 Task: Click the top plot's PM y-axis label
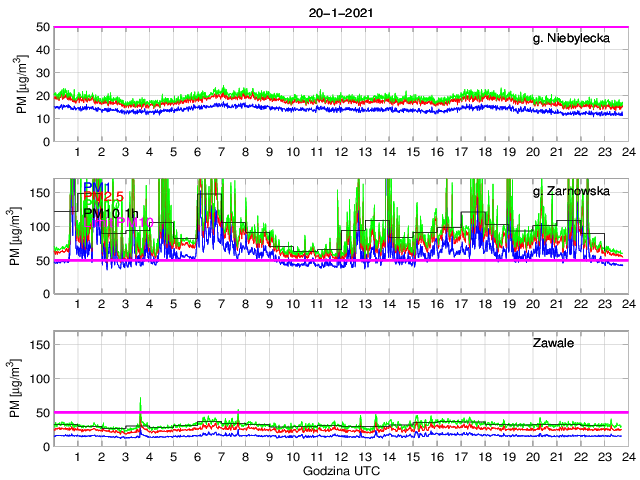point(22,84)
